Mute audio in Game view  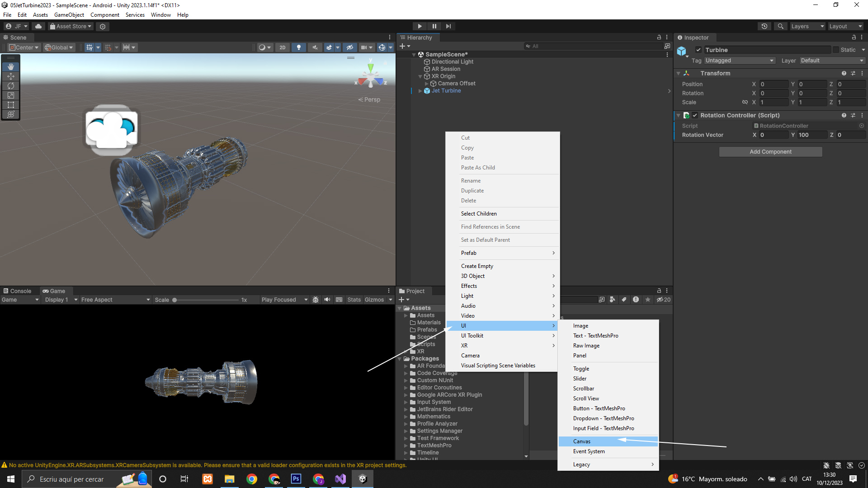(327, 300)
